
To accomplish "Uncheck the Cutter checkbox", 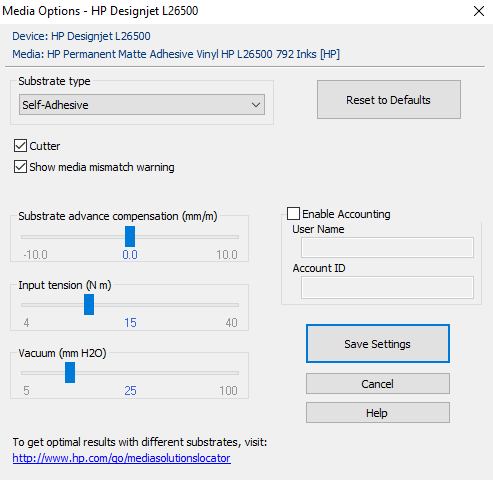I will [x=20, y=146].
